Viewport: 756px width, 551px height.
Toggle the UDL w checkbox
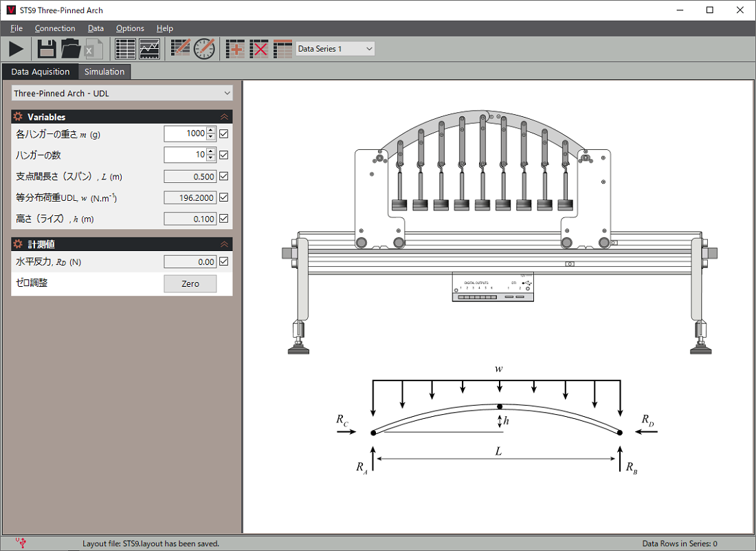click(224, 197)
